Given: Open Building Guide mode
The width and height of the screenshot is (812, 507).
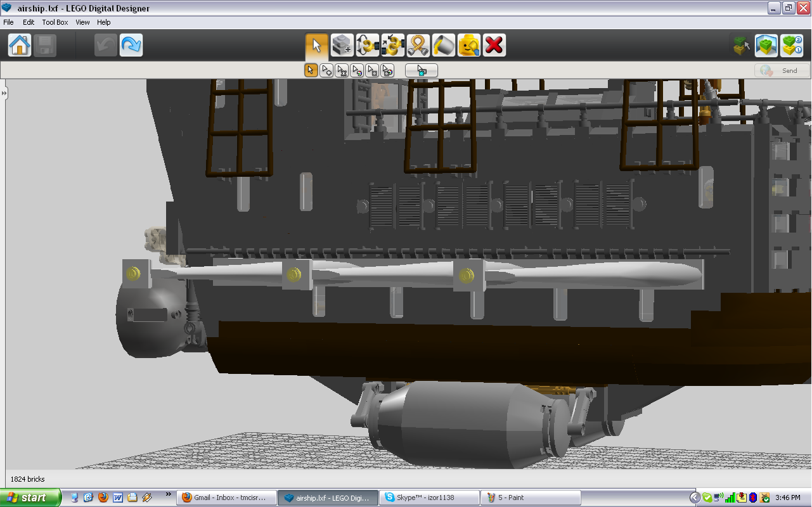Looking at the screenshot, I should 792,46.
